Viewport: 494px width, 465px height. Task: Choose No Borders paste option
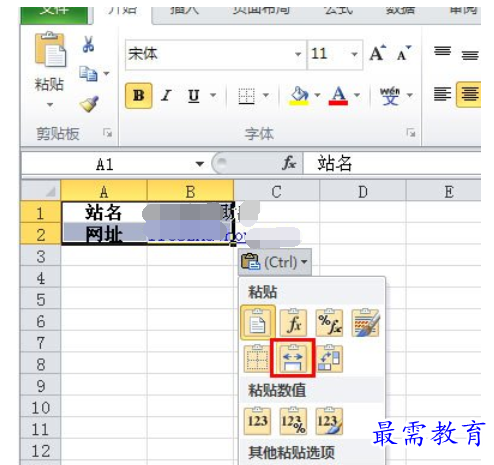coord(257,358)
